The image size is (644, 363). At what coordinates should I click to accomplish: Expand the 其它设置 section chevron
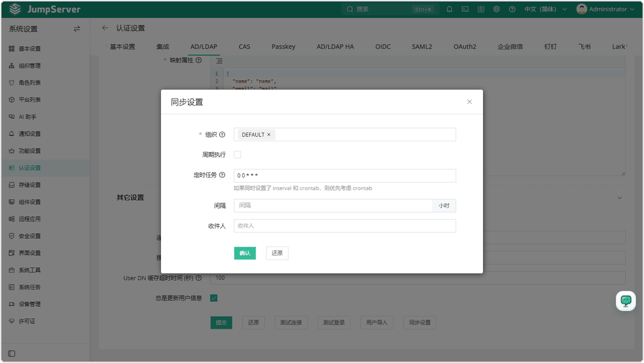(x=619, y=198)
